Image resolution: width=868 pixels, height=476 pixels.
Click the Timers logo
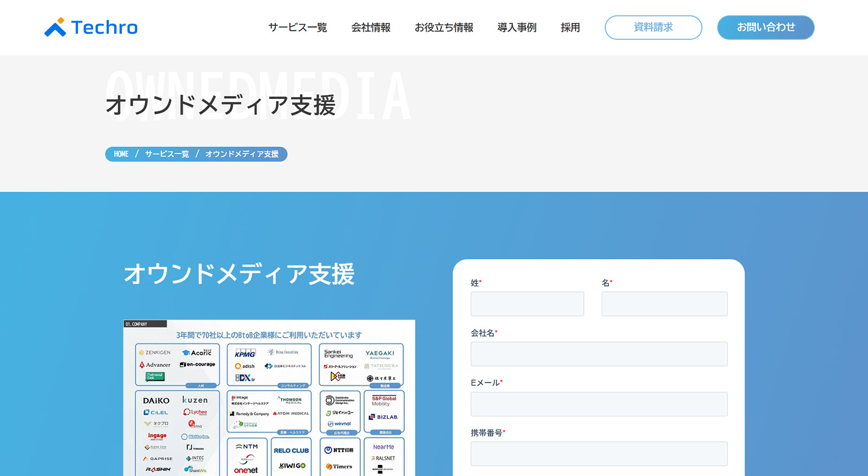pos(339,466)
